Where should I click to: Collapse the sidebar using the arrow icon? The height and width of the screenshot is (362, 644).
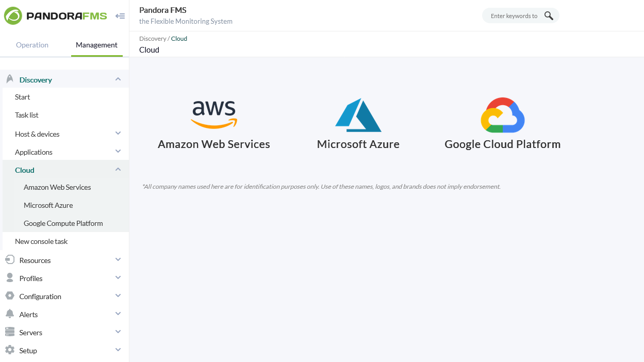coord(120,15)
